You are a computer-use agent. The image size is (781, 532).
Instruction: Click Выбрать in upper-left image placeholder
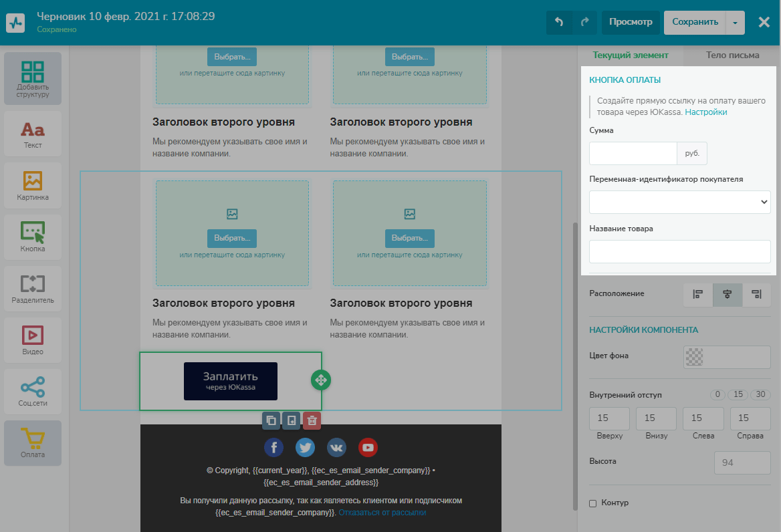point(232,57)
